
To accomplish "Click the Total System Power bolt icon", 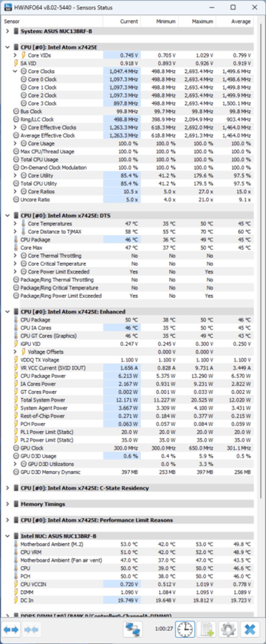I will click(x=16, y=400).
